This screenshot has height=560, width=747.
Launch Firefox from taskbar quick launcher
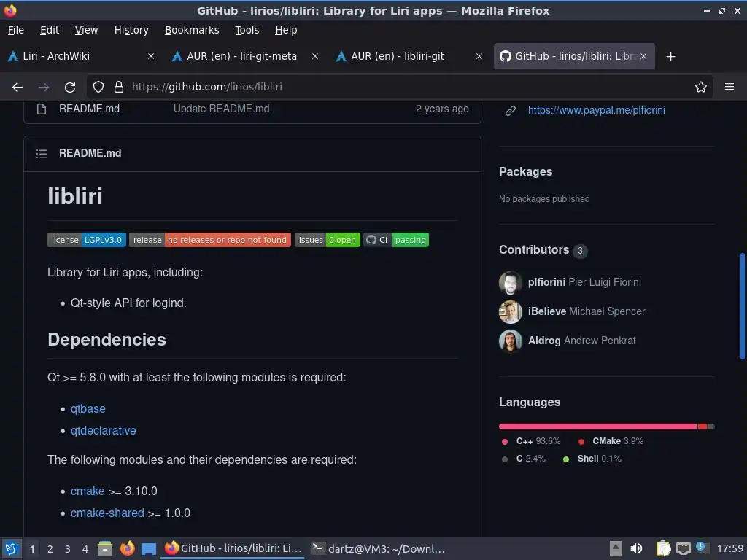(x=127, y=548)
